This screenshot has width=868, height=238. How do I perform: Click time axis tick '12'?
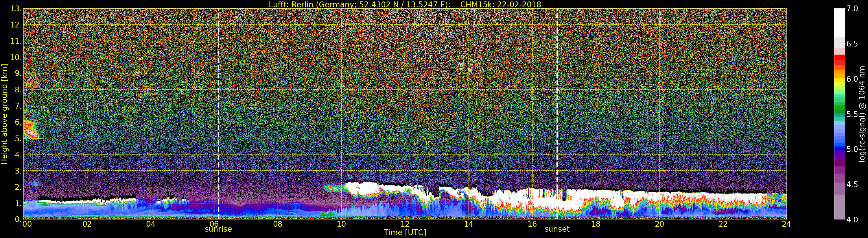click(405, 224)
